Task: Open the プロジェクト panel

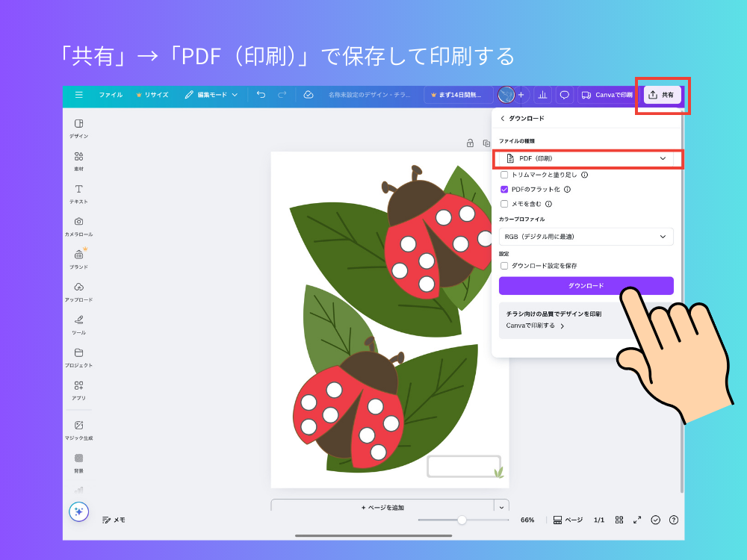Action: pos(78,357)
